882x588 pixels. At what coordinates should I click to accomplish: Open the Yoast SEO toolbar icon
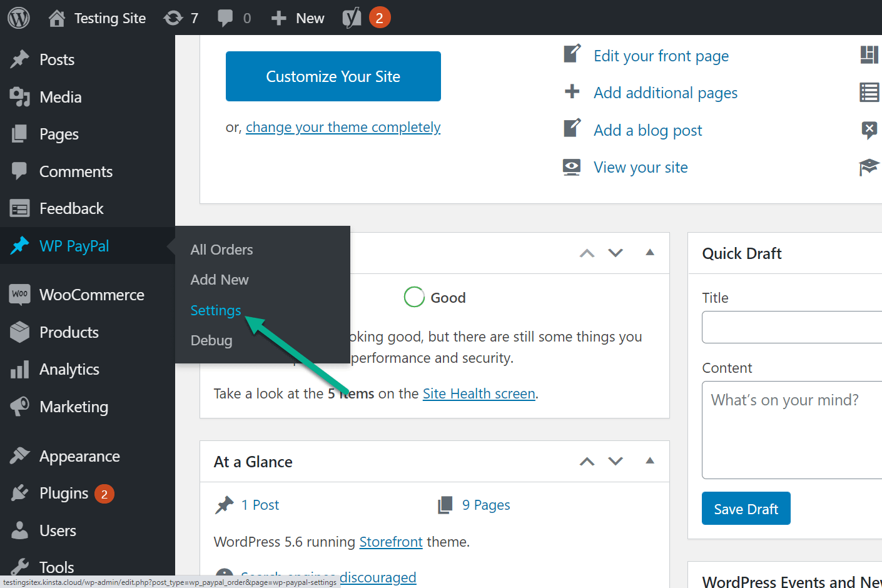352,18
